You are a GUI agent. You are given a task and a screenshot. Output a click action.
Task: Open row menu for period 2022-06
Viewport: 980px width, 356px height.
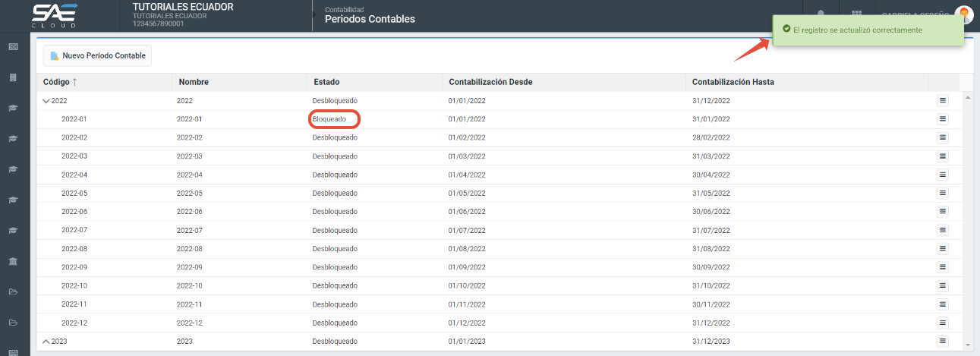942,212
